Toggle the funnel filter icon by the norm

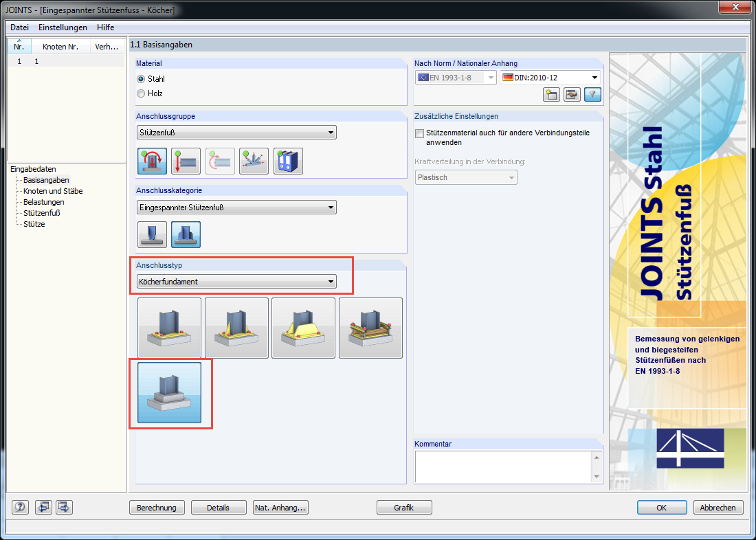pyautogui.click(x=592, y=95)
